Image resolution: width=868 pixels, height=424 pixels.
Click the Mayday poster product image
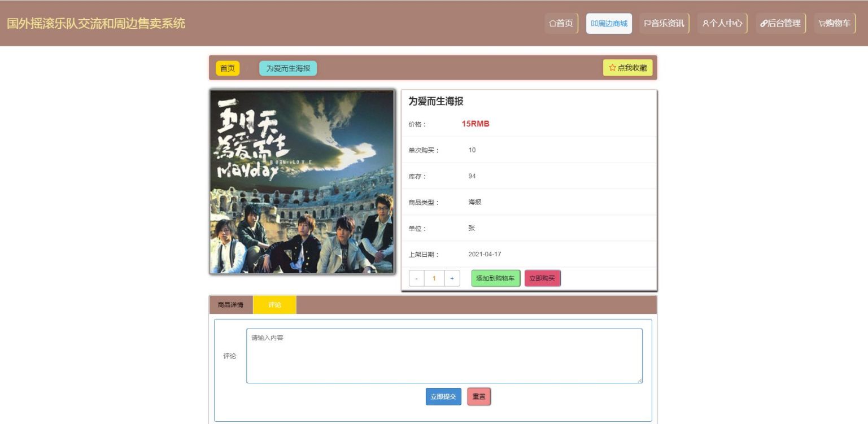(302, 182)
